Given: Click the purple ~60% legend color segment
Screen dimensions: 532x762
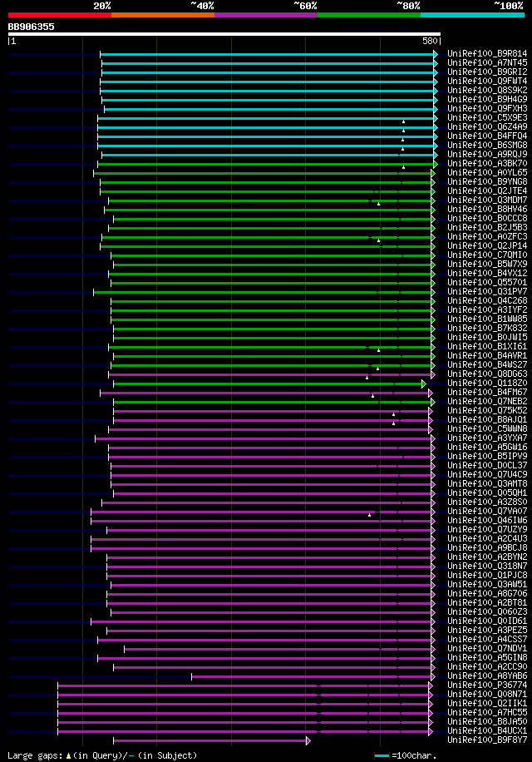Looking at the screenshot, I should [x=266, y=15].
